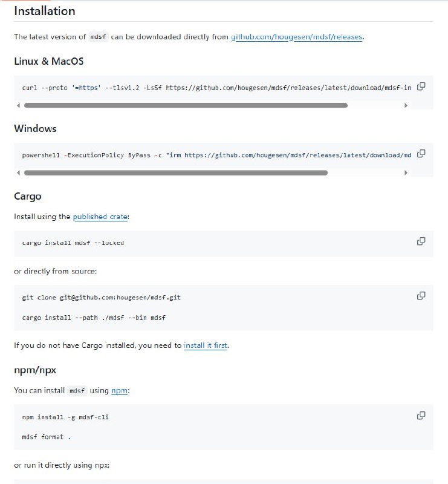
Task: Copy the git clone source snippet
Action: (x=421, y=296)
